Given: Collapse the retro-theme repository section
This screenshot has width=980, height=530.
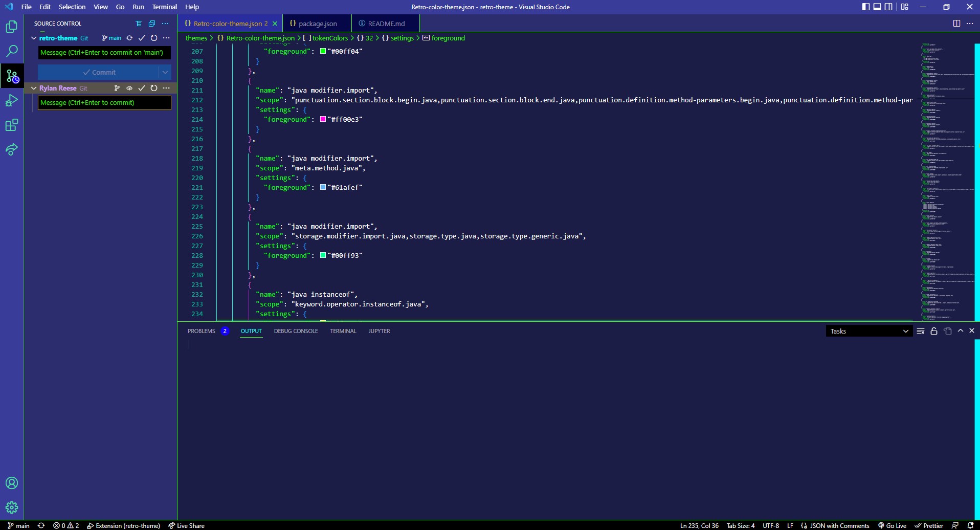Looking at the screenshot, I should coord(34,38).
